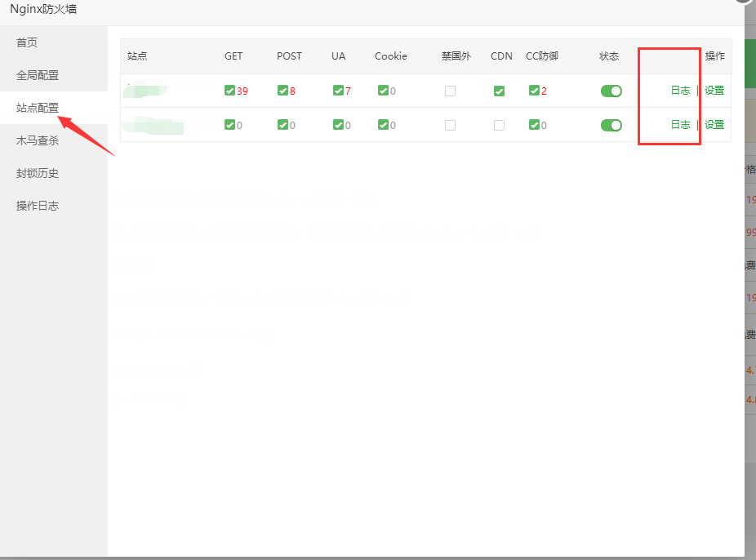Viewport: 756px width, 560px height.
Task: Enable 禁国外 checkbox in second row
Action: [x=451, y=125]
